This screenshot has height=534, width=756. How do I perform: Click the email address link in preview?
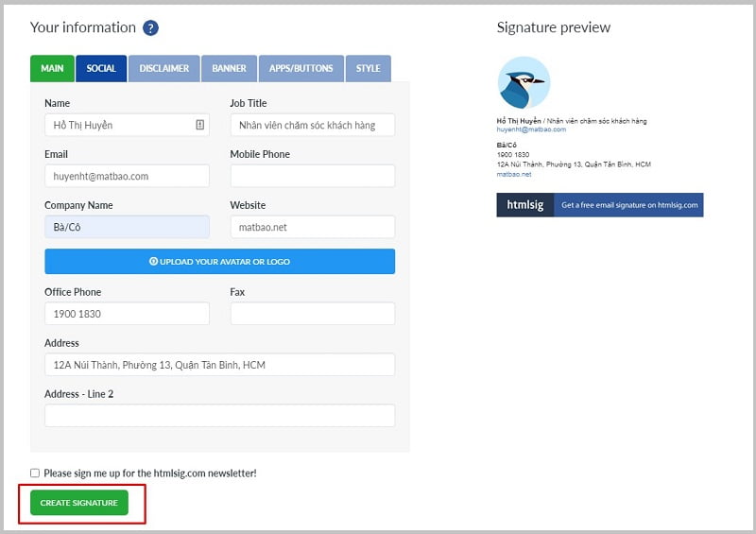pos(531,129)
